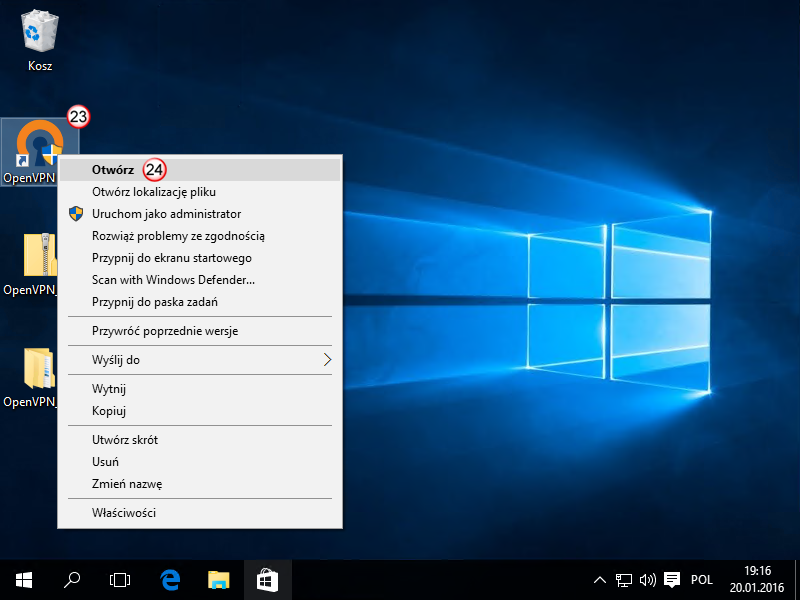The width and height of the screenshot is (800, 600).
Task: Open network status tray icon
Action: (x=623, y=580)
